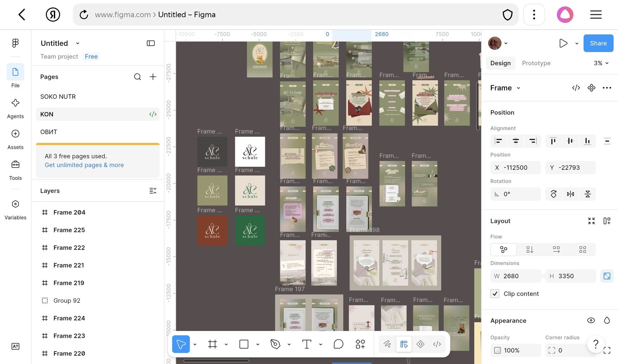Image resolution: width=618 pixels, height=364 pixels.
Task: Open the SOKO NUTR page
Action: 98,97
